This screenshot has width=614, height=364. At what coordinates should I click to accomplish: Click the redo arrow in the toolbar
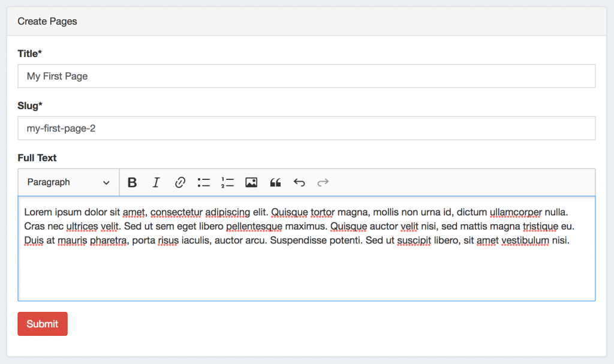point(323,183)
